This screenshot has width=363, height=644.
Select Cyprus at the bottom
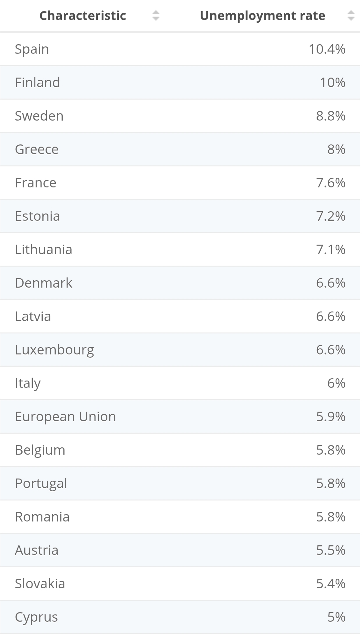click(36, 617)
